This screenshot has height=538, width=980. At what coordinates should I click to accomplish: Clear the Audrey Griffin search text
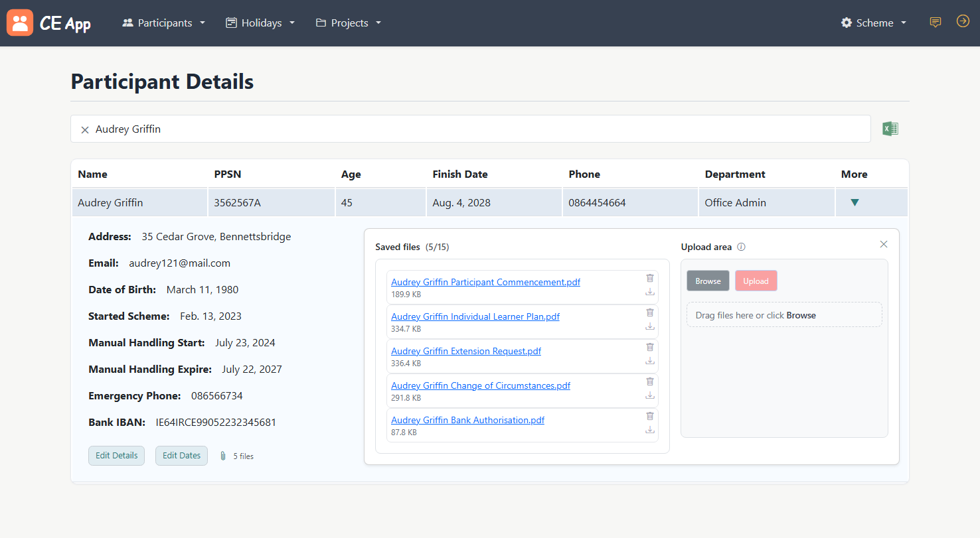(x=85, y=130)
